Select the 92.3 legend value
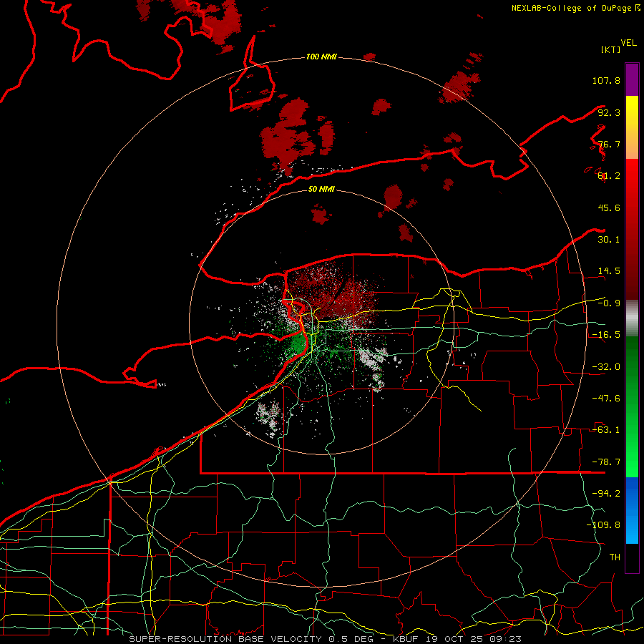The width and height of the screenshot is (644, 644). coord(609,112)
